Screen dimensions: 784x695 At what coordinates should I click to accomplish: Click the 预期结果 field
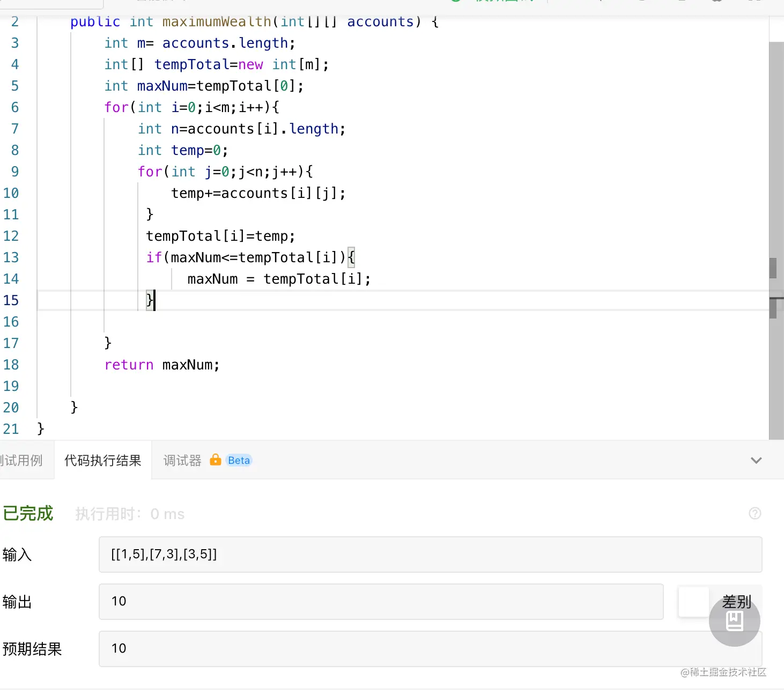(431, 649)
